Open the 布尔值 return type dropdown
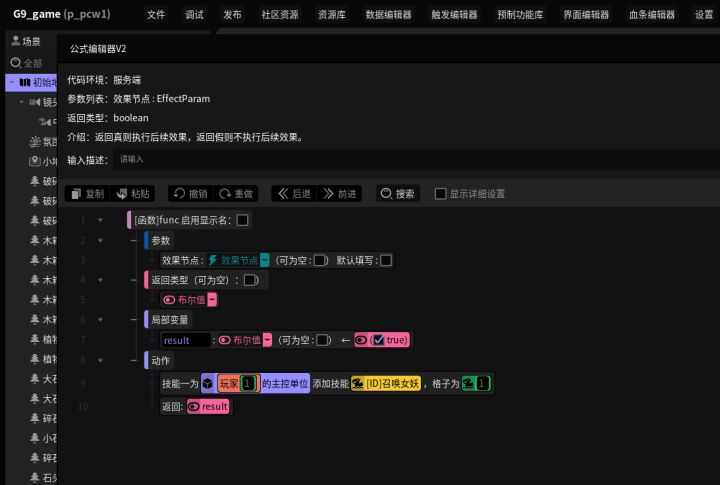The image size is (720, 485). (212, 300)
